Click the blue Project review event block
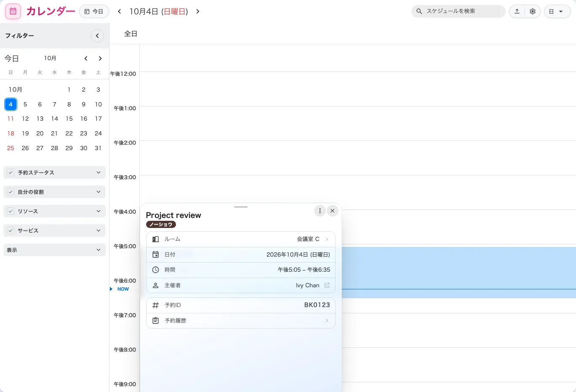576x392 pixels. click(459, 273)
